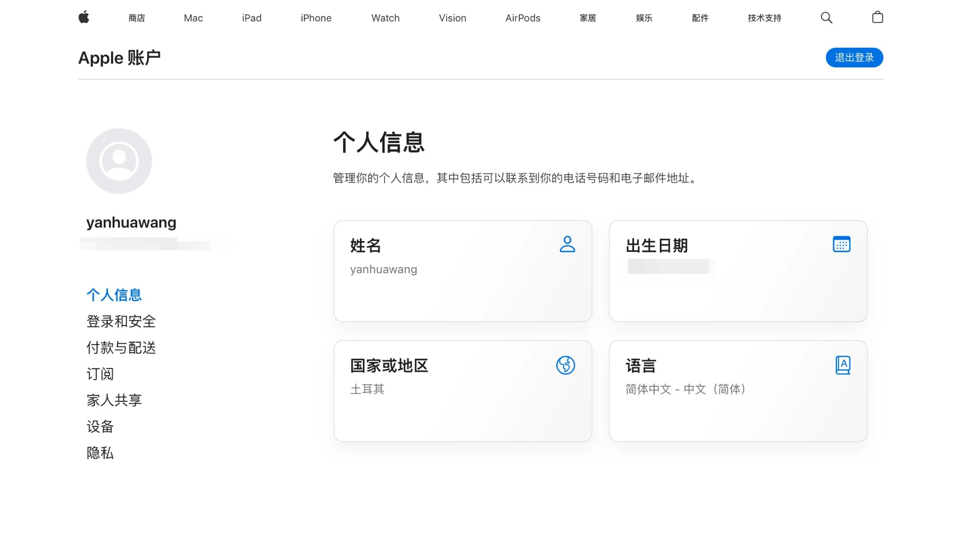This screenshot has width=959, height=560.
Task: Select 个人信息 in the sidebar
Action: coord(114,295)
